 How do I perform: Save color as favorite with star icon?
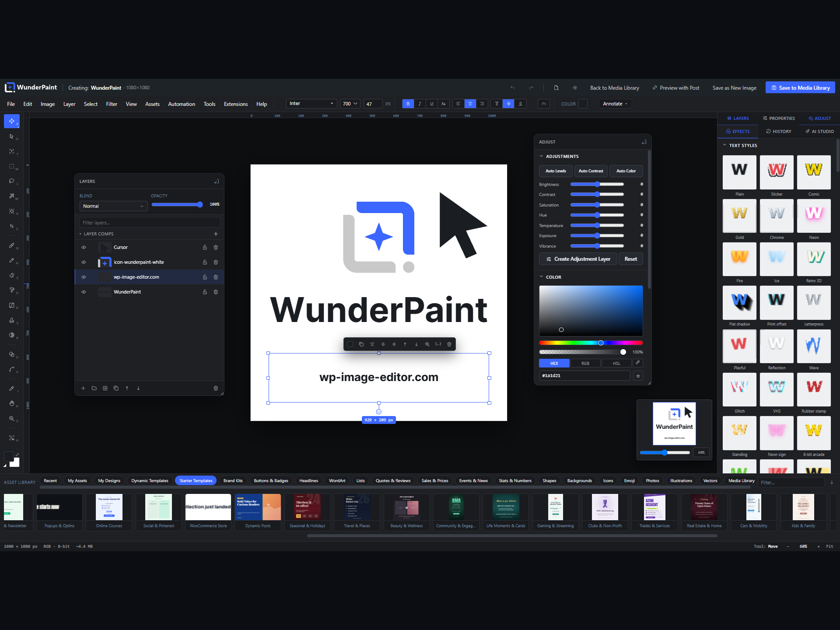tap(638, 375)
